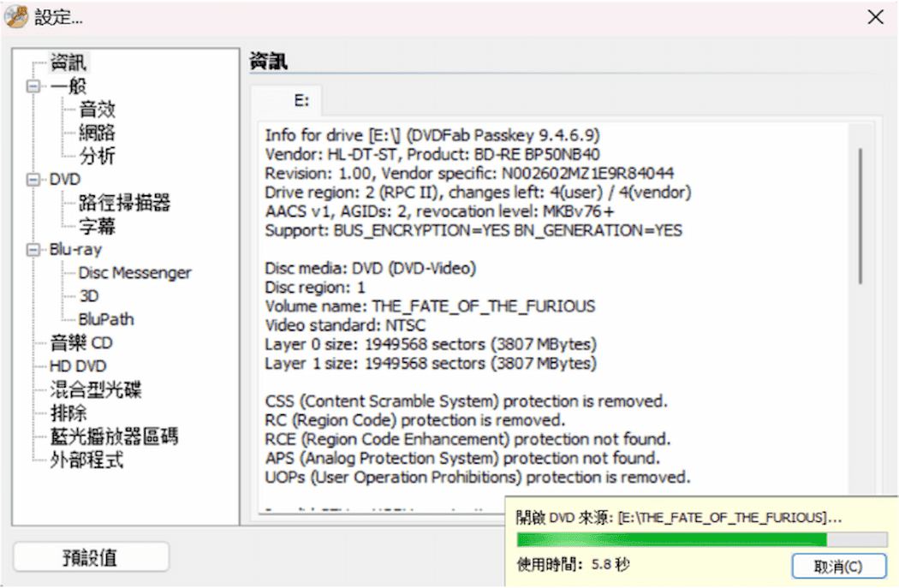Screen dimensions: 899x588
Task: Click the info panel vertical scrollbar
Action: (860, 216)
